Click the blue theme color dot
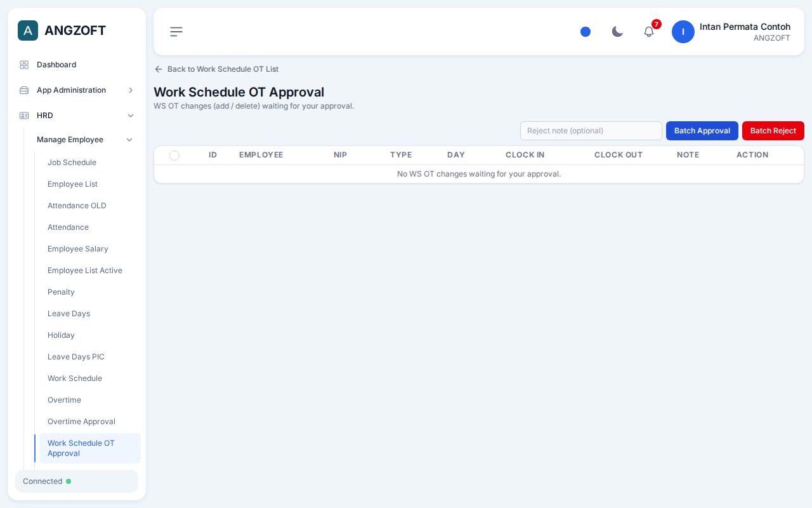 point(586,32)
